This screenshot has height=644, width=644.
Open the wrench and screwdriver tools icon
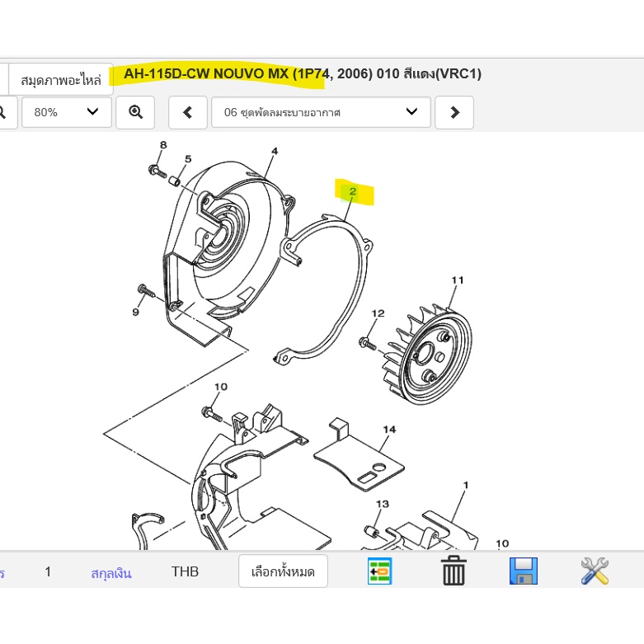point(595,571)
